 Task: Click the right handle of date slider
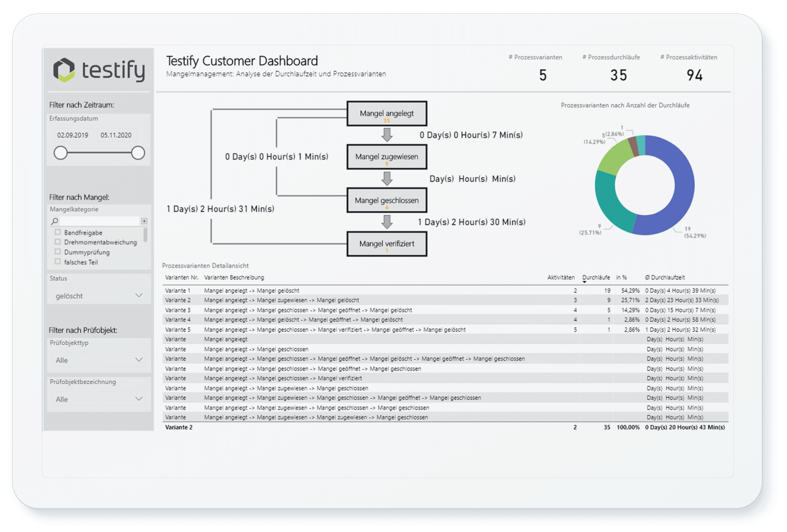[x=138, y=153]
